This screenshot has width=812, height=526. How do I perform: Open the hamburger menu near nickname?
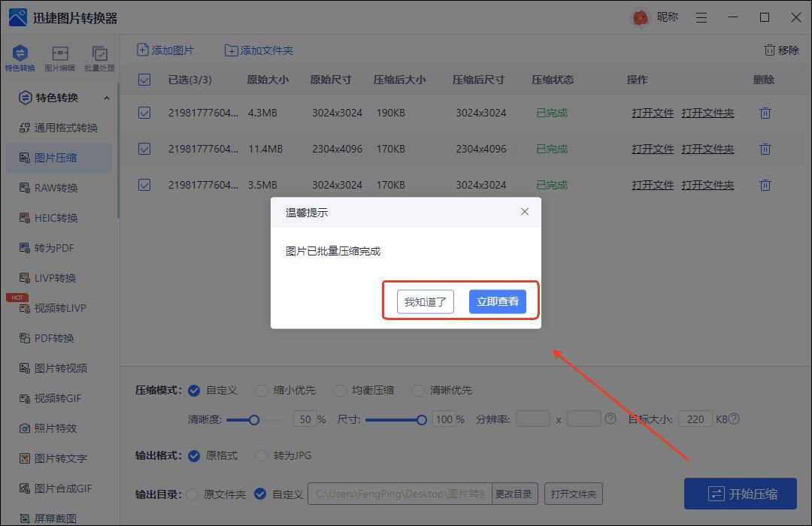pyautogui.click(x=701, y=17)
